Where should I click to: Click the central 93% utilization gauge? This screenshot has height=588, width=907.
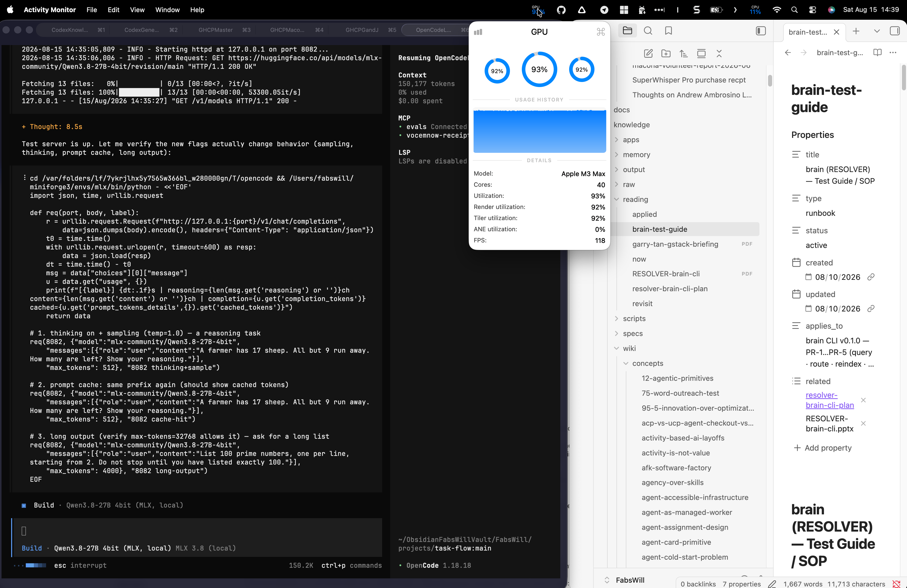(539, 69)
